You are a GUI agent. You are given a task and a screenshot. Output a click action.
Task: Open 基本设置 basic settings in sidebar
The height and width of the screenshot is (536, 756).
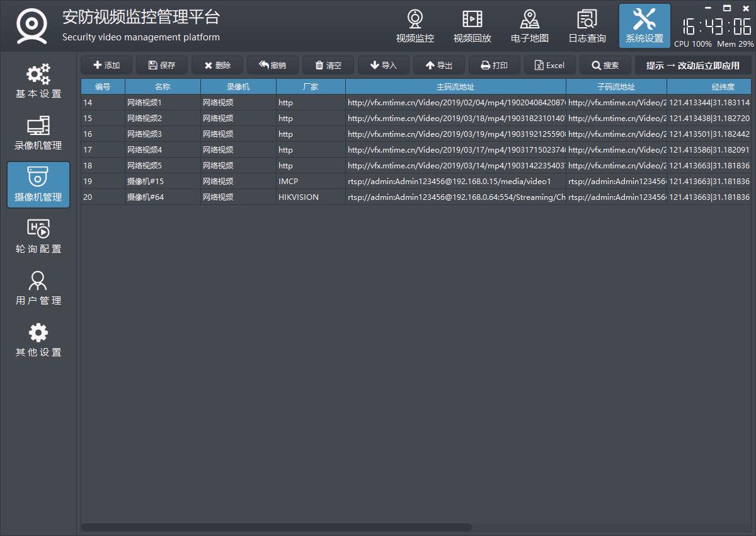[38, 81]
